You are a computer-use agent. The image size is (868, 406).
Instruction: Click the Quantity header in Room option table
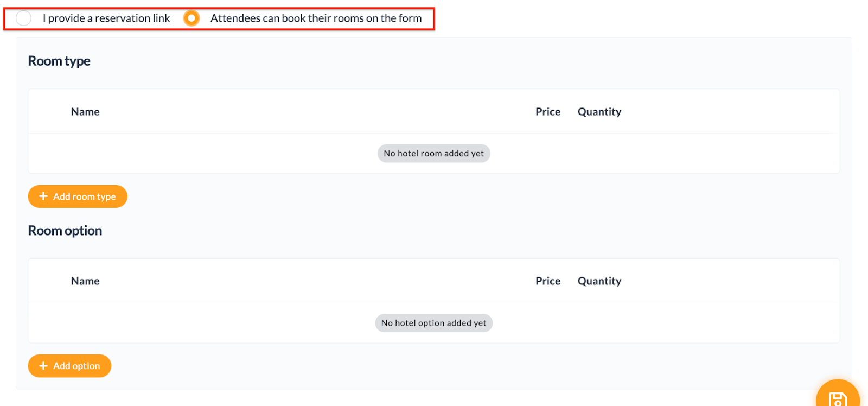(x=599, y=281)
